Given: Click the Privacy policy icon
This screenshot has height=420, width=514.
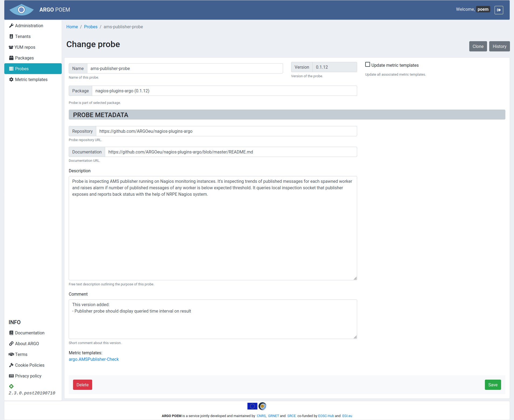Looking at the screenshot, I should (x=11, y=376).
